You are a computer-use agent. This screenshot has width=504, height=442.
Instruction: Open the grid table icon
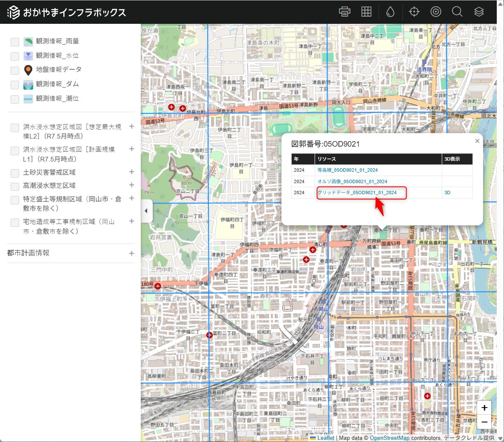pyautogui.click(x=366, y=12)
